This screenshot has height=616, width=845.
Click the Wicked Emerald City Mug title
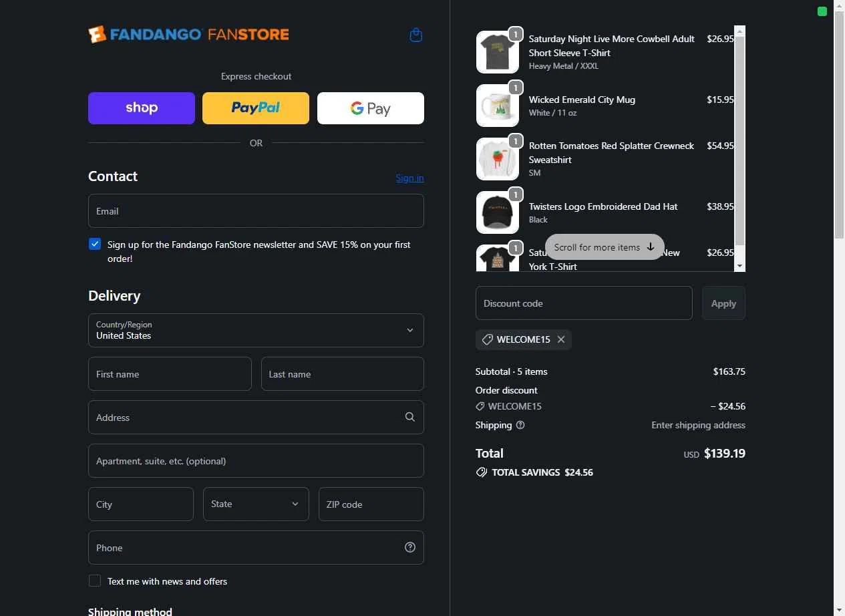pos(582,100)
